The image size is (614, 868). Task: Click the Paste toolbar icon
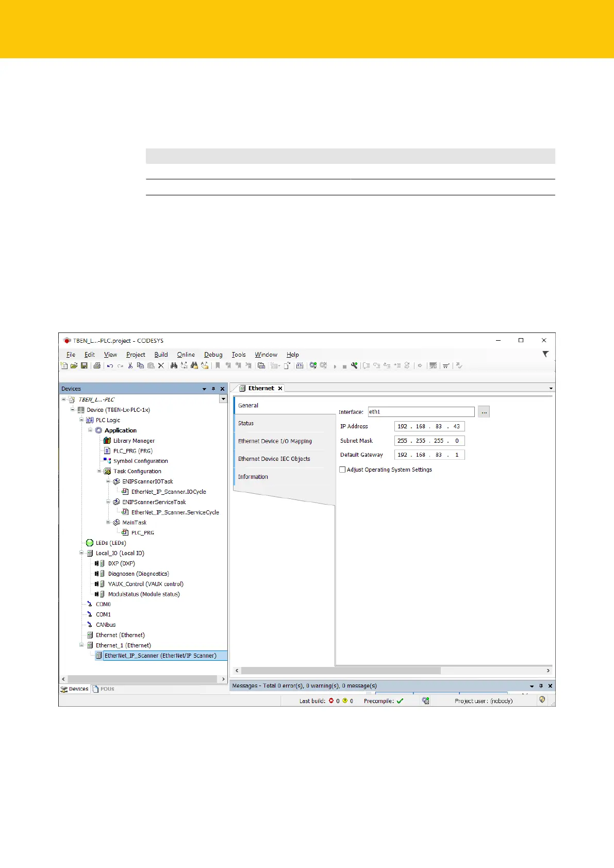tap(151, 365)
